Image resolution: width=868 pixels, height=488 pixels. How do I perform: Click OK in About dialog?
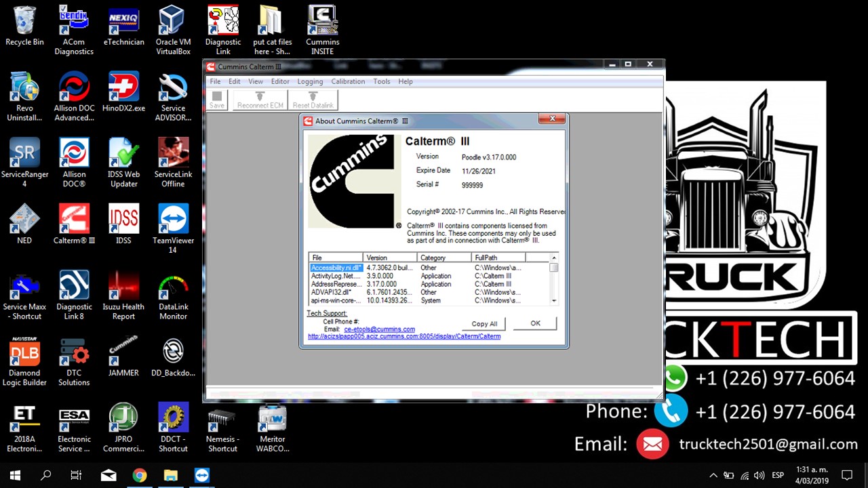pos(535,323)
